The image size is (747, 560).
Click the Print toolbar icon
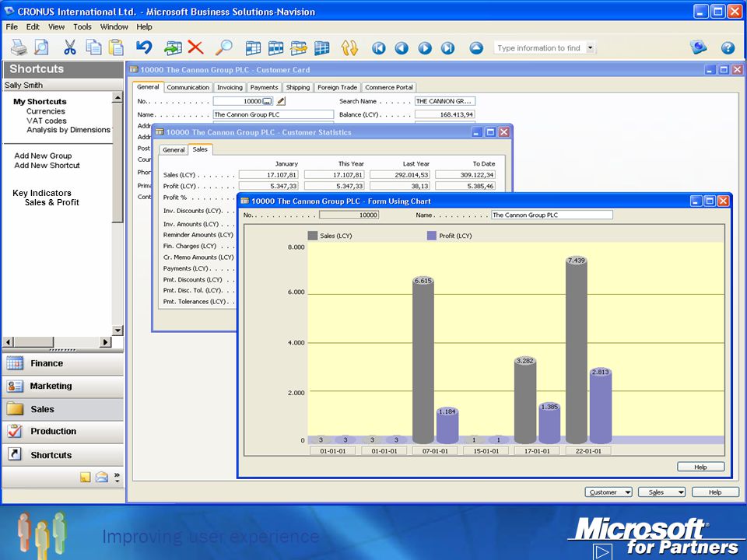click(x=19, y=47)
